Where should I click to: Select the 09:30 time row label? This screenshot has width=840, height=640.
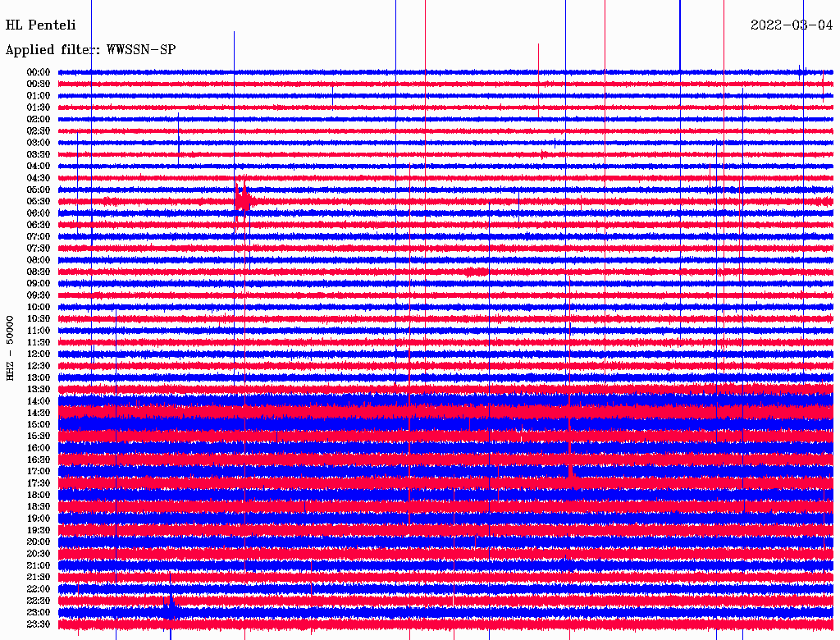point(39,295)
